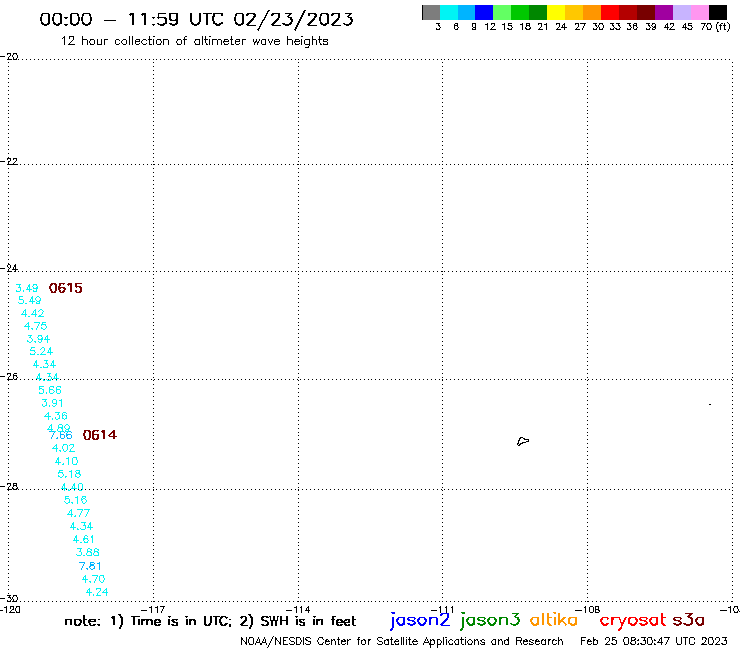
Task: Click the gray swatch in the color scale
Action: tap(431, 12)
